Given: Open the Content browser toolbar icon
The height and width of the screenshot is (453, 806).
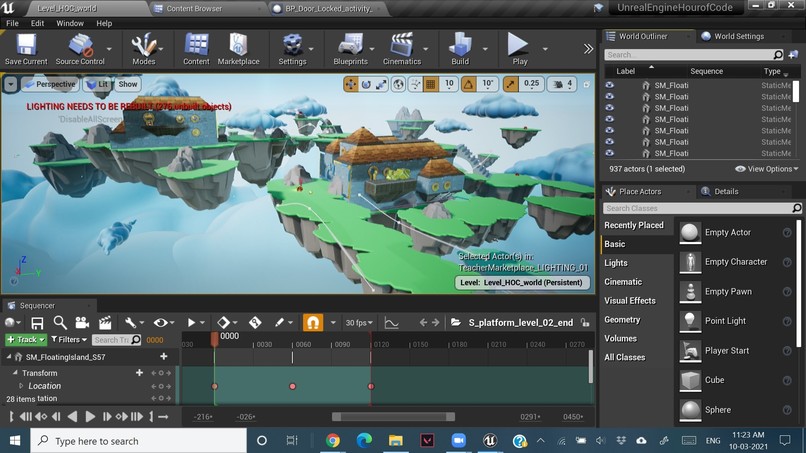Looking at the screenshot, I should 196,49.
